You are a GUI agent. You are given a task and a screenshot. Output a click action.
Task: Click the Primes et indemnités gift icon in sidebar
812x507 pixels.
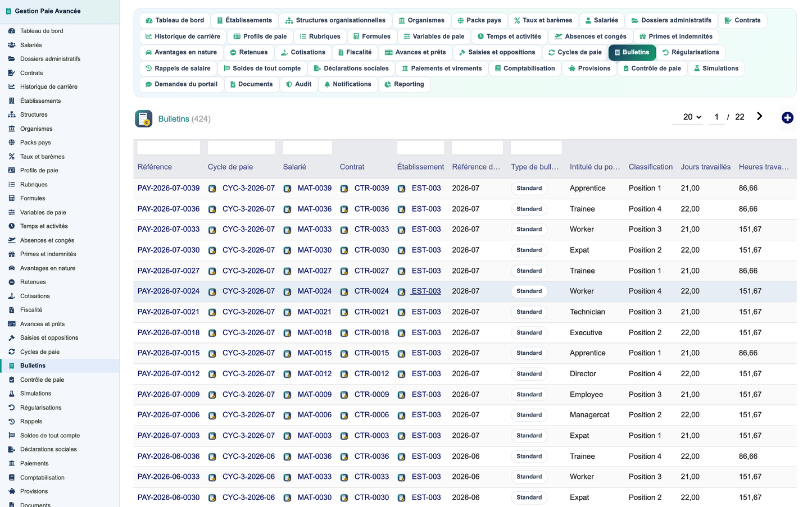coord(12,254)
